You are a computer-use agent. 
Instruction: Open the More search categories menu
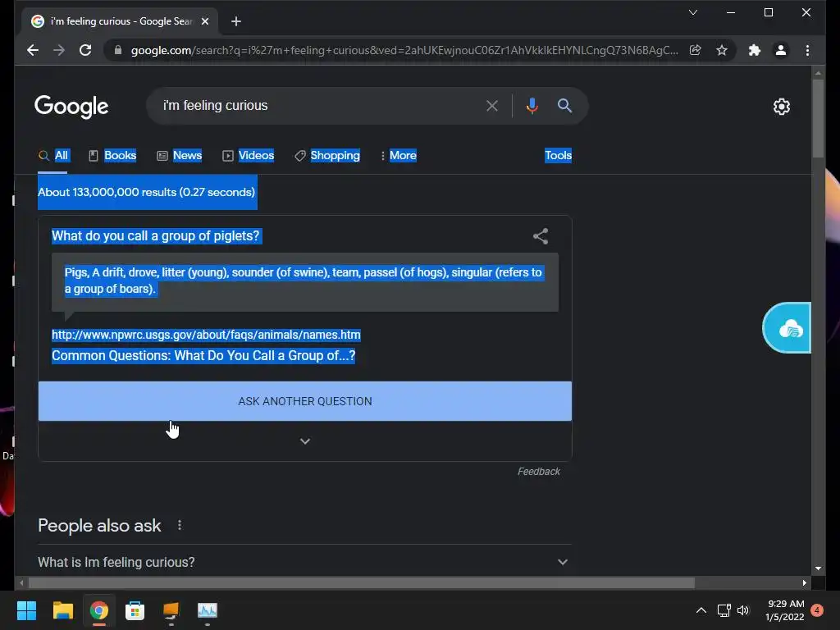[x=398, y=155]
